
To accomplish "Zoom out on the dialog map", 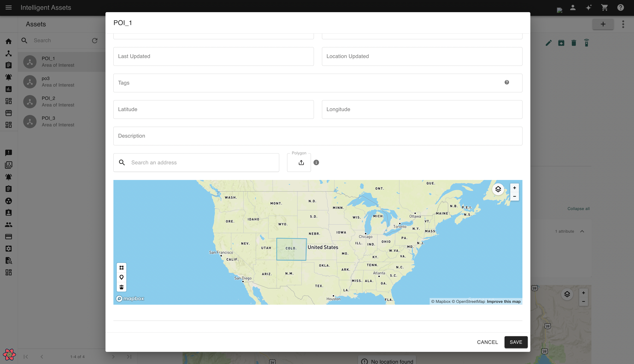I will [514, 197].
